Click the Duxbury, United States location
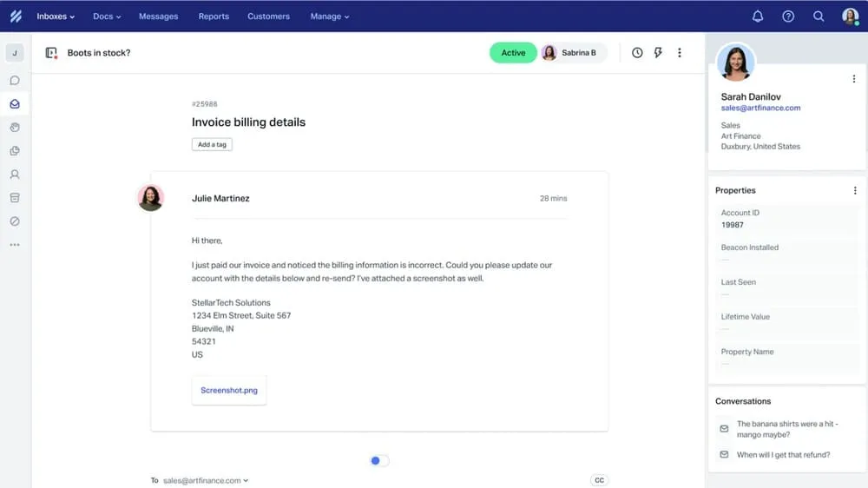The width and height of the screenshot is (868, 488). 760,147
